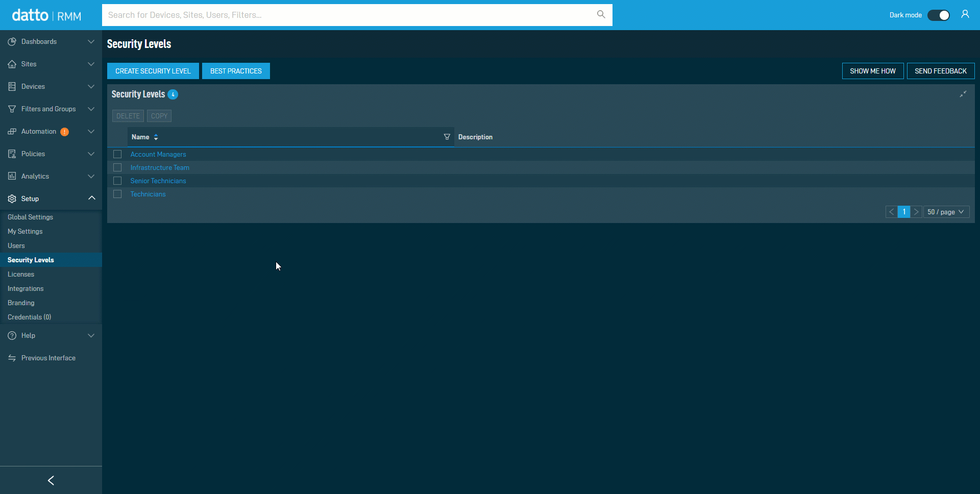The width and height of the screenshot is (980, 494).
Task: Check the Infrastructure Team row checkbox
Action: pyautogui.click(x=117, y=167)
